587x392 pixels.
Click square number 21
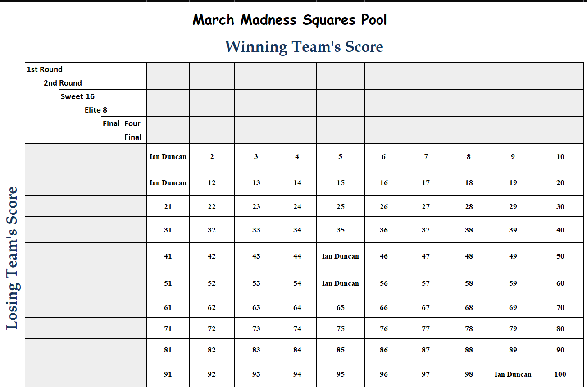[x=168, y=207]
